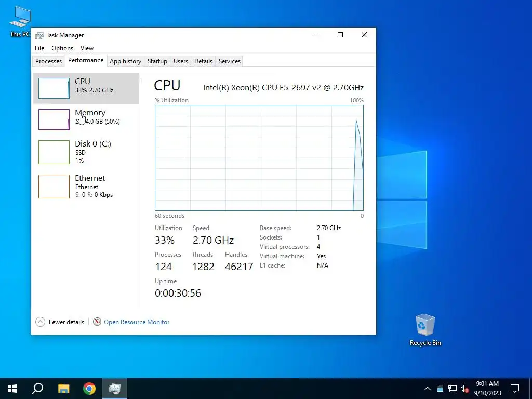This screenshot has height=399, width=532.
Task: Open network status tray icon
Action: click(453, 389)
